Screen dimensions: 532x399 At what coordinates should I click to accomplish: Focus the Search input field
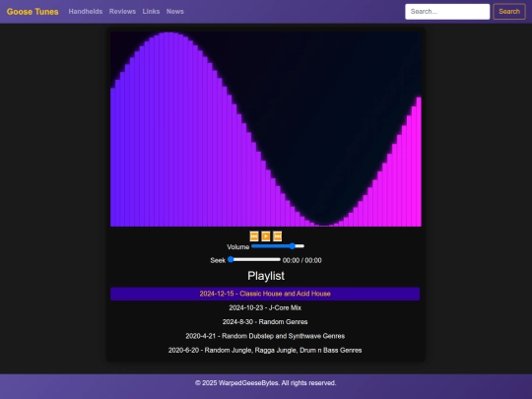click(447, 12)
